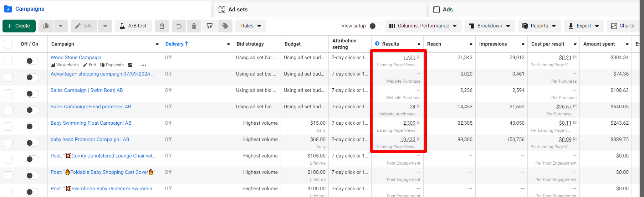
Task: Click the clipboard paste icon in toolbar
Action: tap(162, 26)
